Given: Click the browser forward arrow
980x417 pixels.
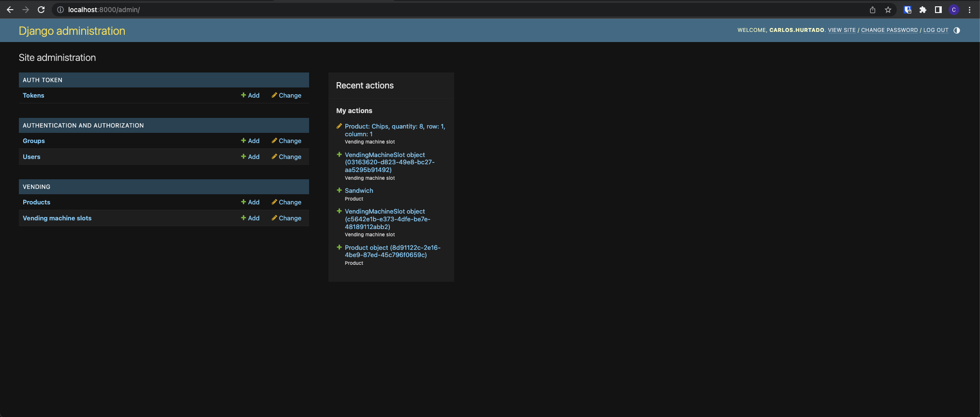Looking at the screenshot, I should tap(26, 10).
